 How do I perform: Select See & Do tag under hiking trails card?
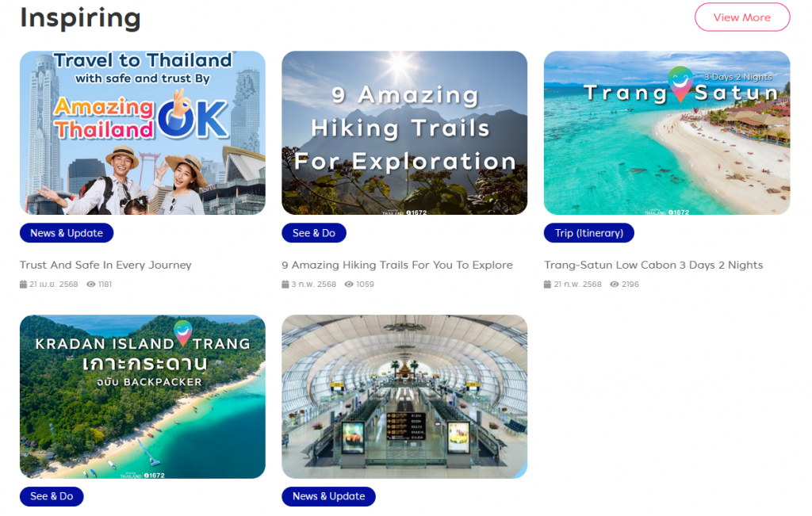314,233
